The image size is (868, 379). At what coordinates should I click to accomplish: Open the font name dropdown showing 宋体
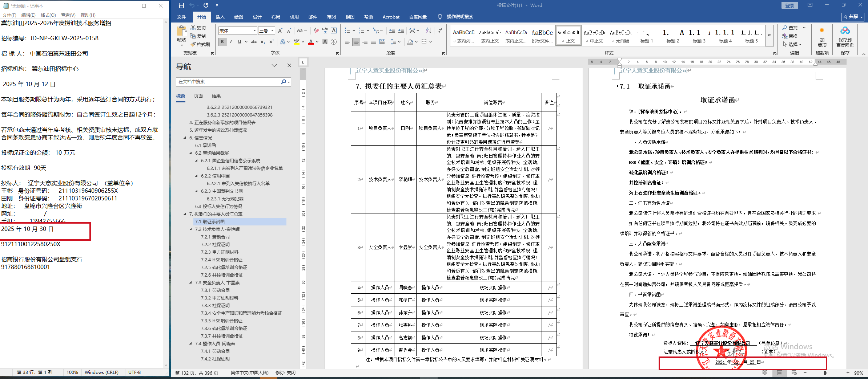(254, 31)
